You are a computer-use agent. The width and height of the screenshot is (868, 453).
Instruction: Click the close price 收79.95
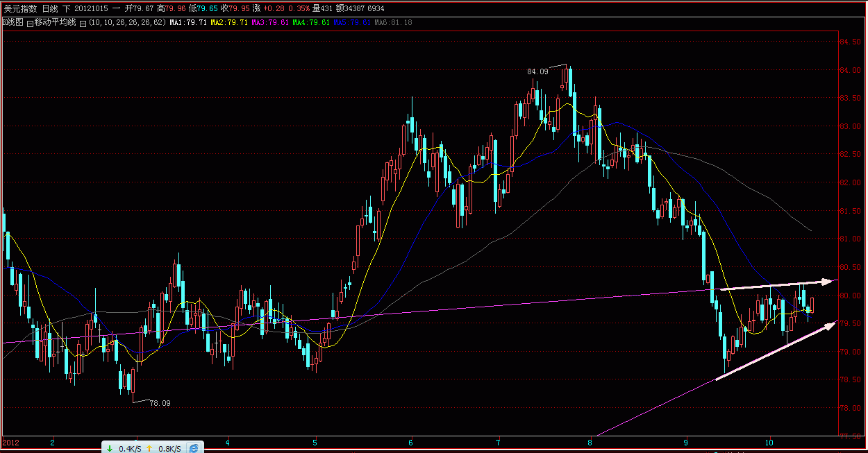pos(235,8)
